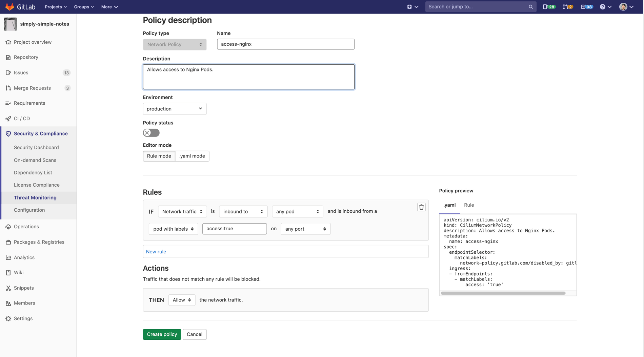Select Rule mode for the editor
This screenshot has width=644, height=357.
click(159, 156)
